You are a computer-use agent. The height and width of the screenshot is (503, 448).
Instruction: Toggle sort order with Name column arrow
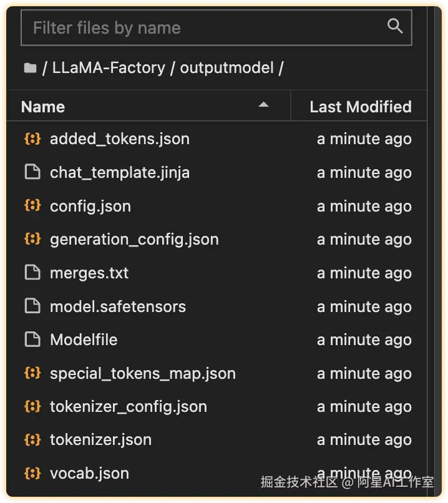[x=264, y=105]
